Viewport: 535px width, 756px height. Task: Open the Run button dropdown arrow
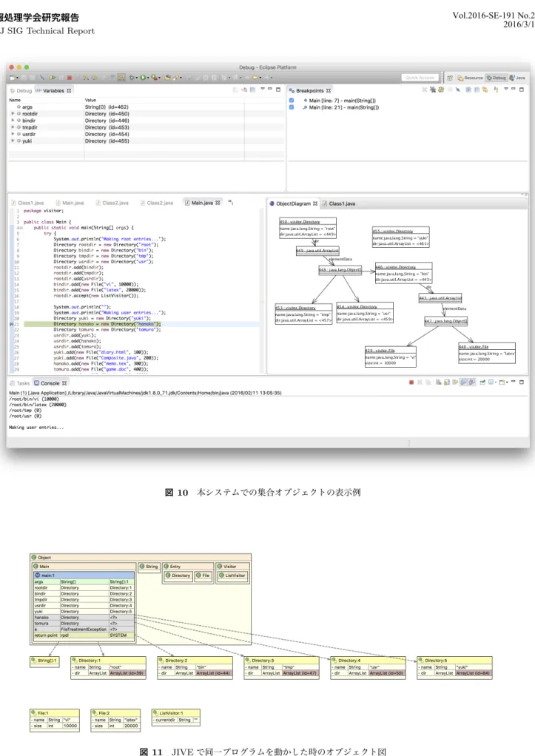click(147, 78)
